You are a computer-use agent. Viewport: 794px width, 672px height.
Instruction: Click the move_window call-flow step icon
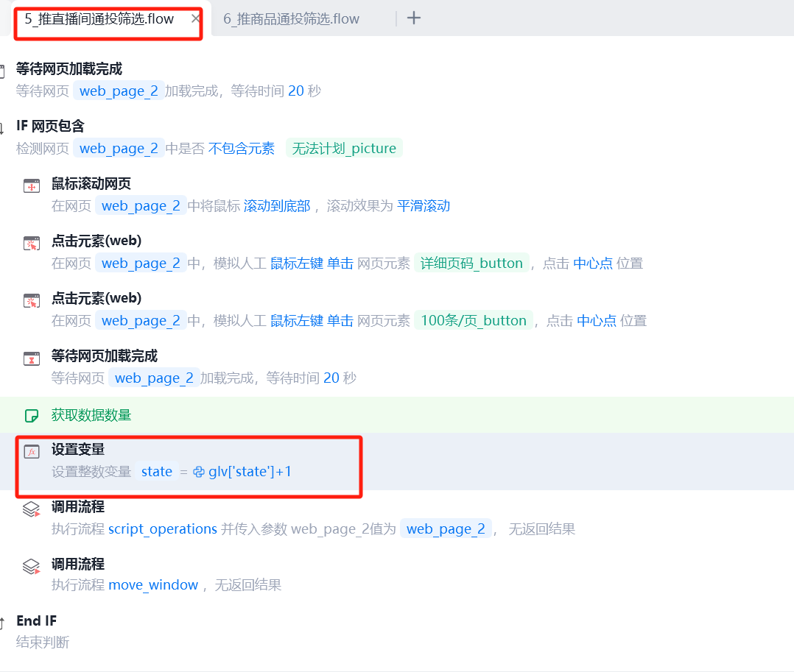coord(32,567)
